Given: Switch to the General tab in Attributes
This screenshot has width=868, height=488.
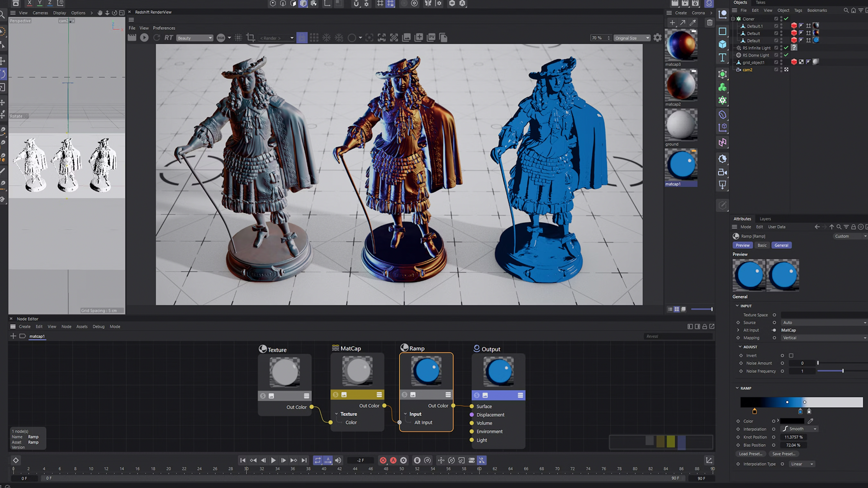Looking at the screenshot, I should click(782, 245).
